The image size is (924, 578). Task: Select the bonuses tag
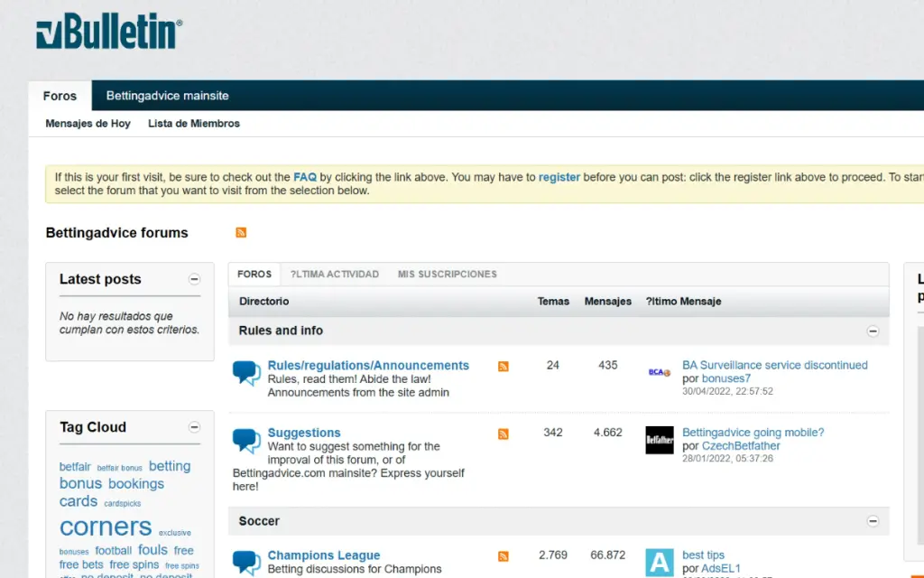74,552
